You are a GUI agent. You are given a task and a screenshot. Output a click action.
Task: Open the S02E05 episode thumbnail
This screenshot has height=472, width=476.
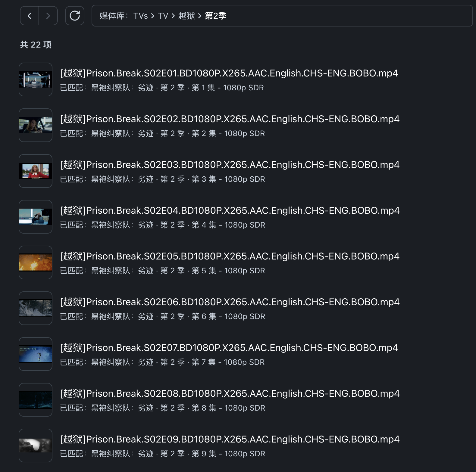36,262
